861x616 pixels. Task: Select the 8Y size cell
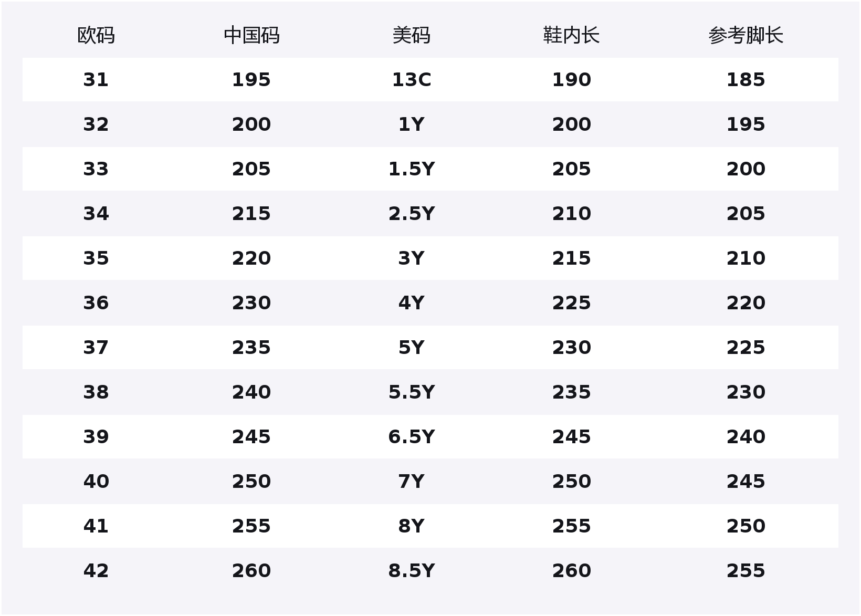coord(412,526)
